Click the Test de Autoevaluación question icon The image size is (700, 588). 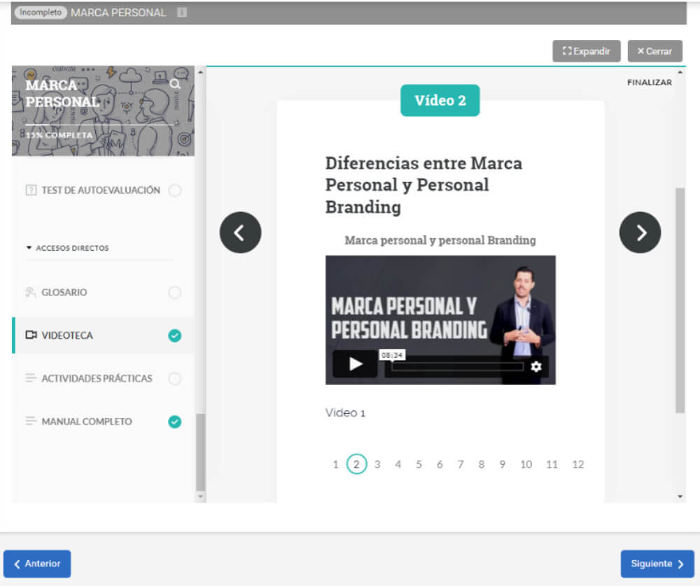(31, 190)
